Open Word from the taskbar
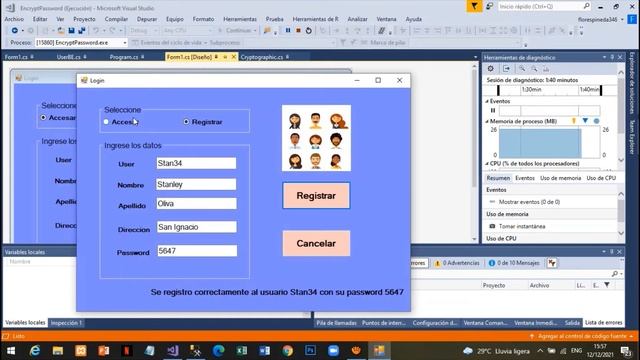 264,351
